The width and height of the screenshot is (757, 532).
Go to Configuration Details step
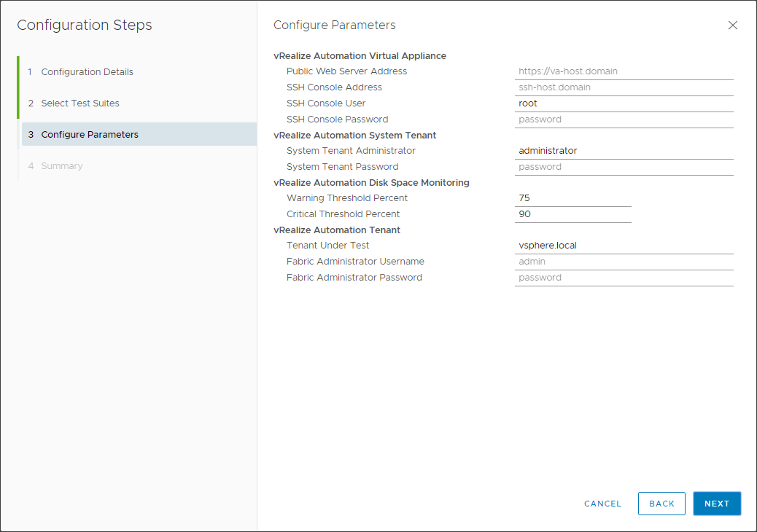tap(87, 72)
